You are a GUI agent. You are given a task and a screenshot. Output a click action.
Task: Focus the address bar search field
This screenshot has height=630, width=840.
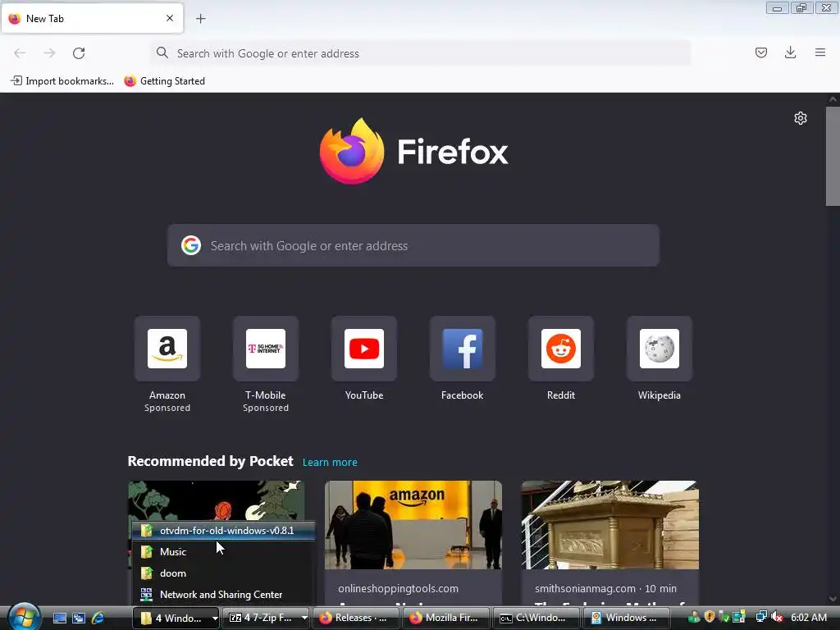point(420,53)
